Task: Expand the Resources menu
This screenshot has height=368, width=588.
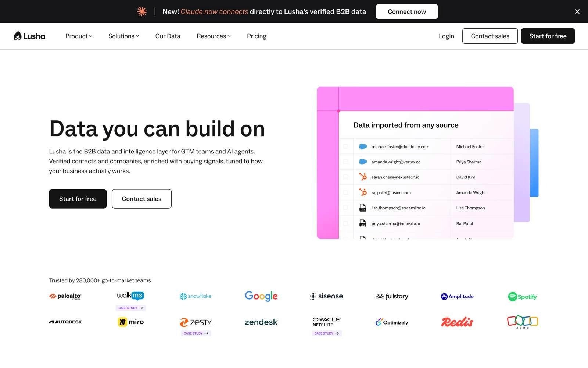Action: click(214, 36)
